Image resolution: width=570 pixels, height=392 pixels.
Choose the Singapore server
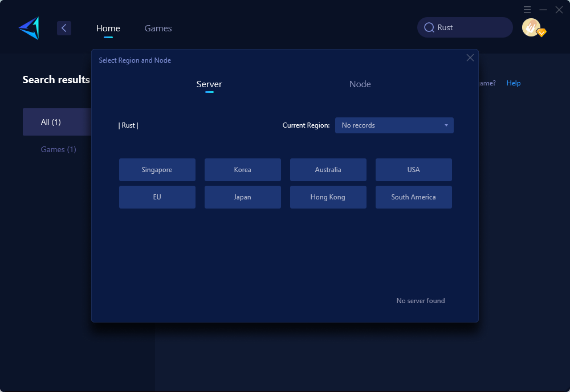(x=157, y=170)
